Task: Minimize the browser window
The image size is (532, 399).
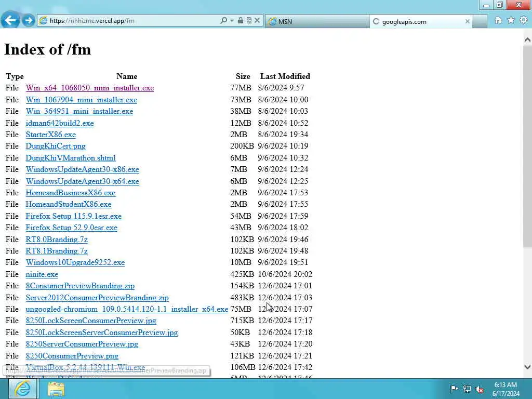Action: click(486, 5)
